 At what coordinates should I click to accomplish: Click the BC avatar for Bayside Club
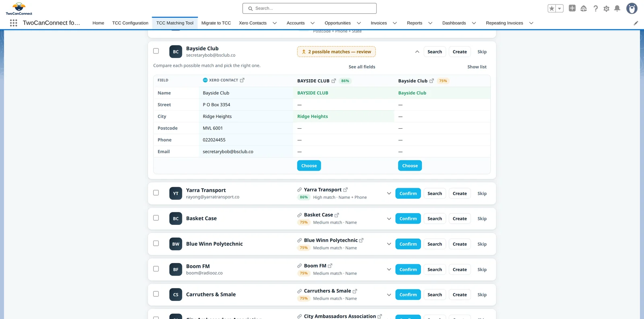pos(176,51)
